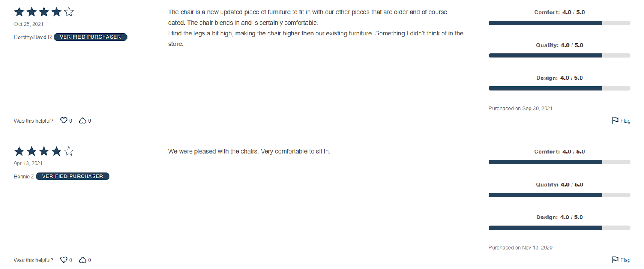Click the empty fifth star on Dorothy/David R's rating

69,12
